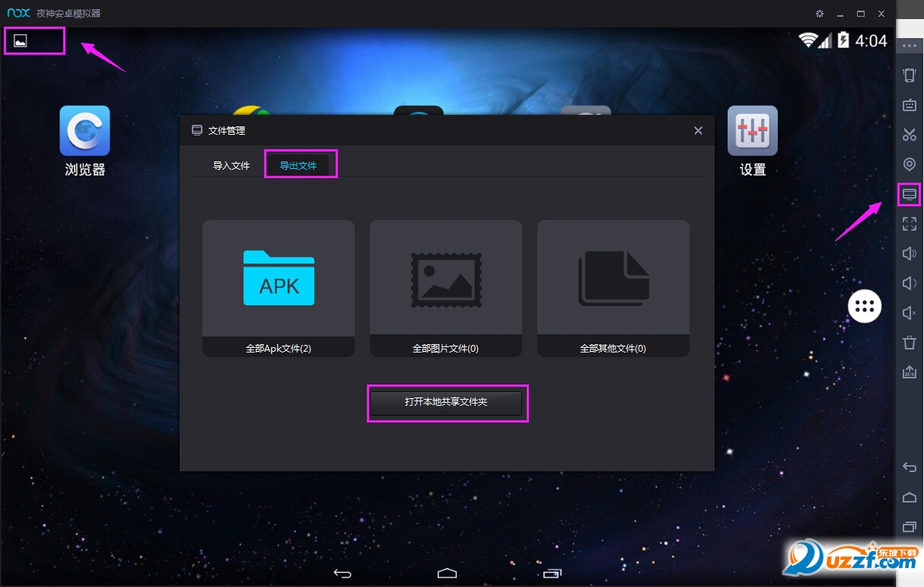924x587 pixels.
Task: Toggle fullscreen mode in the sidebar
Action: (909, 224)
